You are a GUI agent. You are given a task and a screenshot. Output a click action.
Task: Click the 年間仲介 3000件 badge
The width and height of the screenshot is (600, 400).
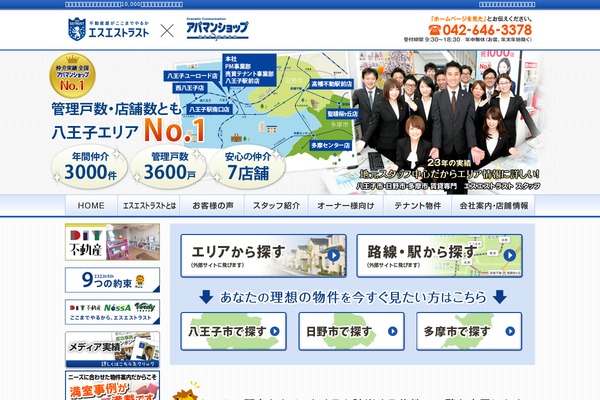[90, 167]
